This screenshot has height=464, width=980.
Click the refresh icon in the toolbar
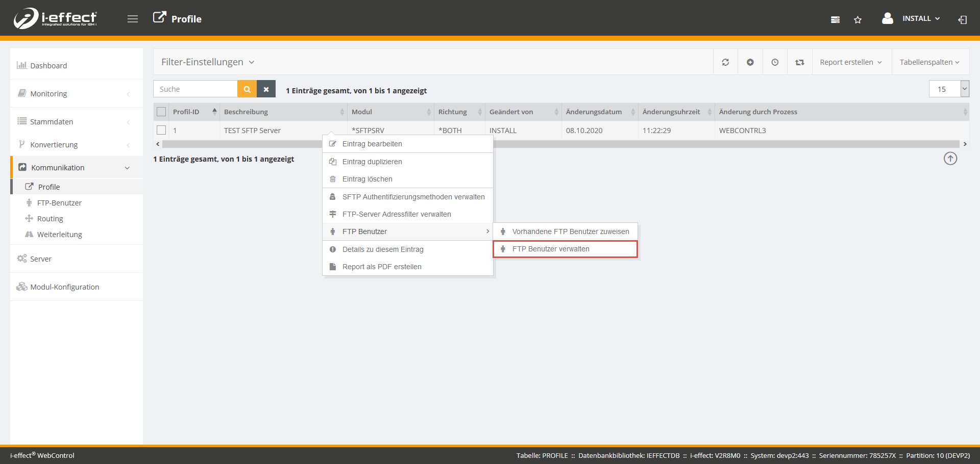click(x=725, y=62)
